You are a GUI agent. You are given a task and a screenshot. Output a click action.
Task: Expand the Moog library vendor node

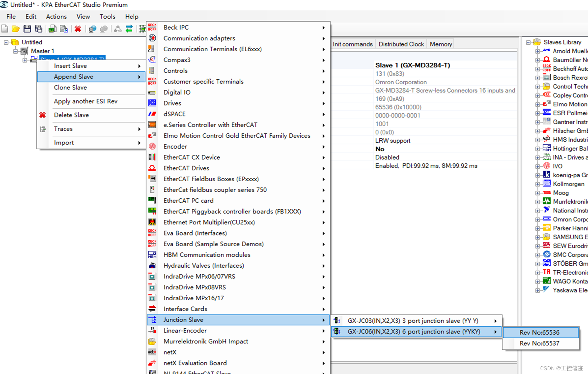point(538,193)
